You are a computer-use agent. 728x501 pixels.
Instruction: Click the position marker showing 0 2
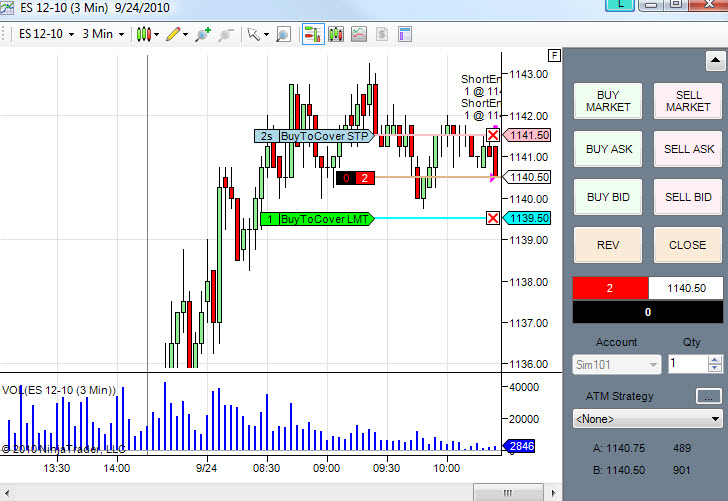tap(355, 178)
